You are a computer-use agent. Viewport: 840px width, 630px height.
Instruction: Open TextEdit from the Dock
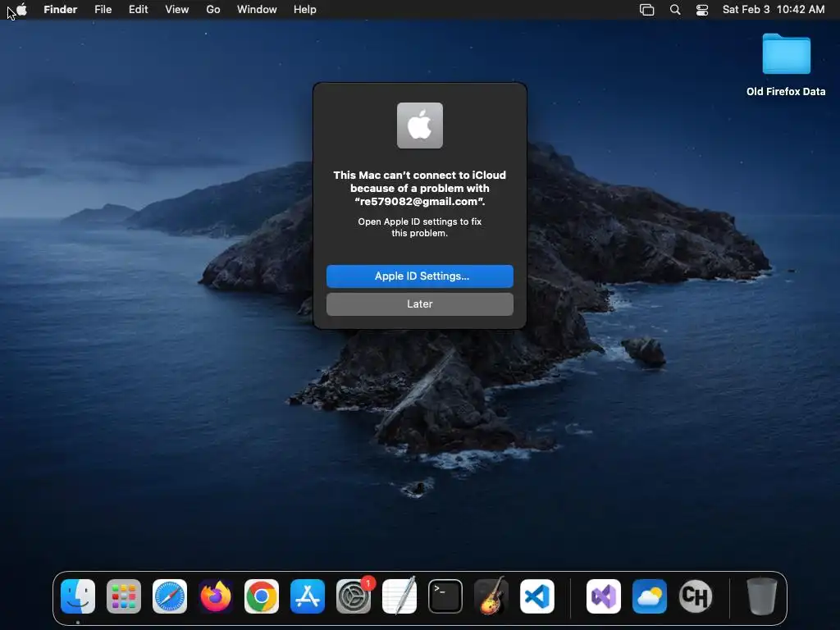point(399,596)
